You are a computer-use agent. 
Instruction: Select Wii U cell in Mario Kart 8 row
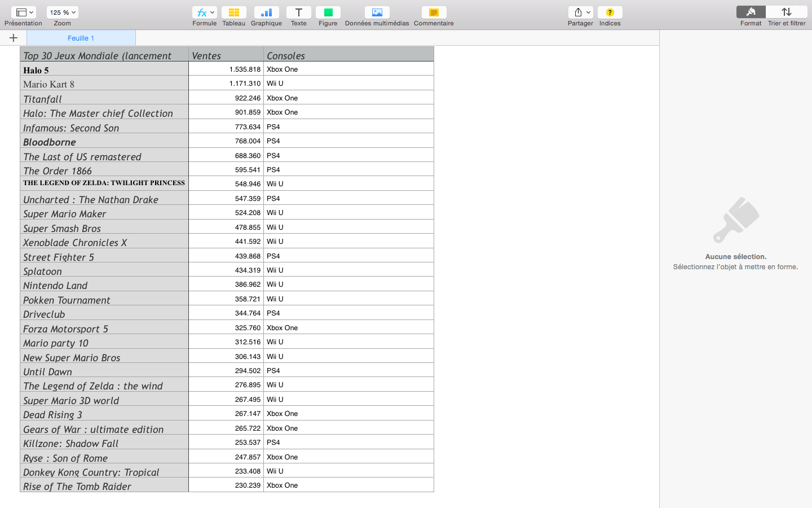[x=348, y=83]
